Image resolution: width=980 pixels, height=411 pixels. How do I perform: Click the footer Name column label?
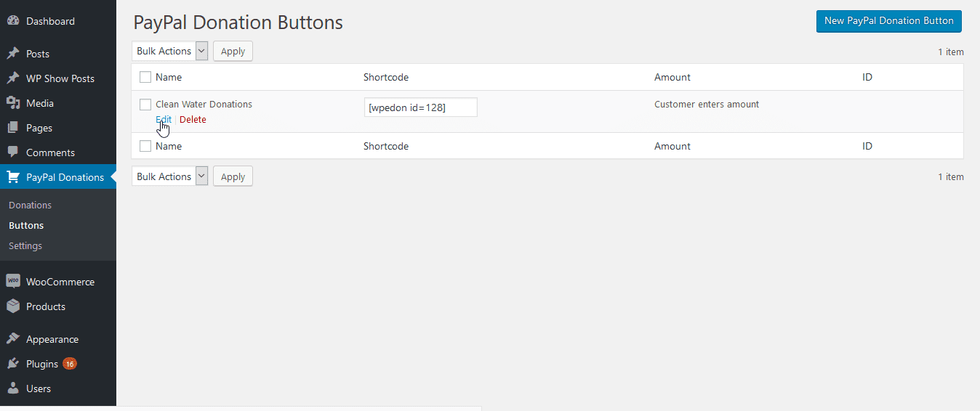coord(169,146)
